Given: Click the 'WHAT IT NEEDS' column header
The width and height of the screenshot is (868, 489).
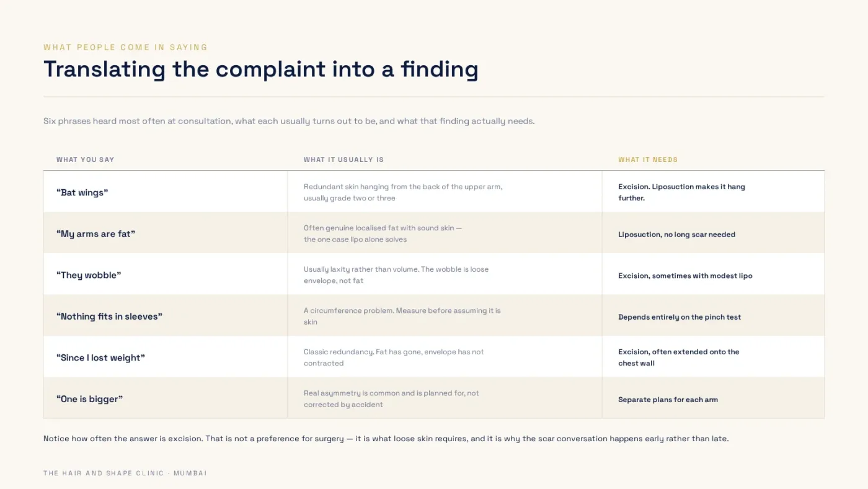Looking at the screenshot, I should pos(648,159).
